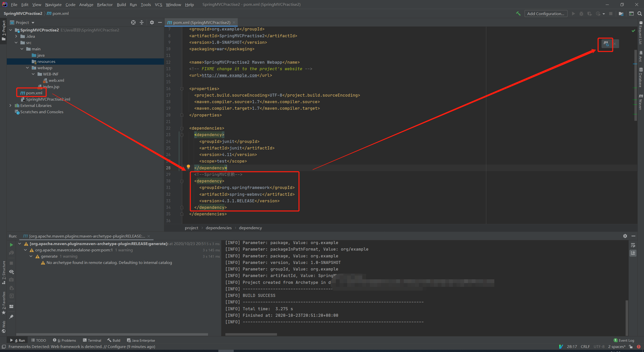Open the Refactor menu
This screenshot has width=644, height=352.
105,5
